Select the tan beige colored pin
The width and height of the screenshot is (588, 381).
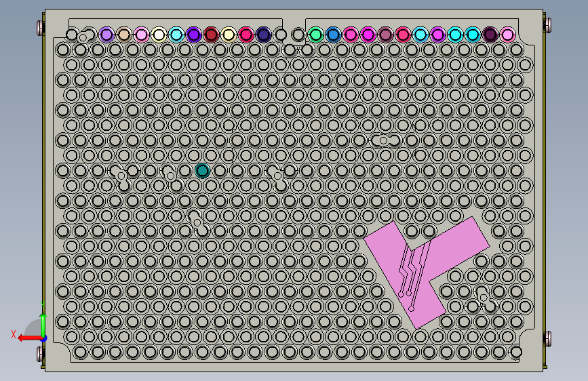(x=123, y=35)
